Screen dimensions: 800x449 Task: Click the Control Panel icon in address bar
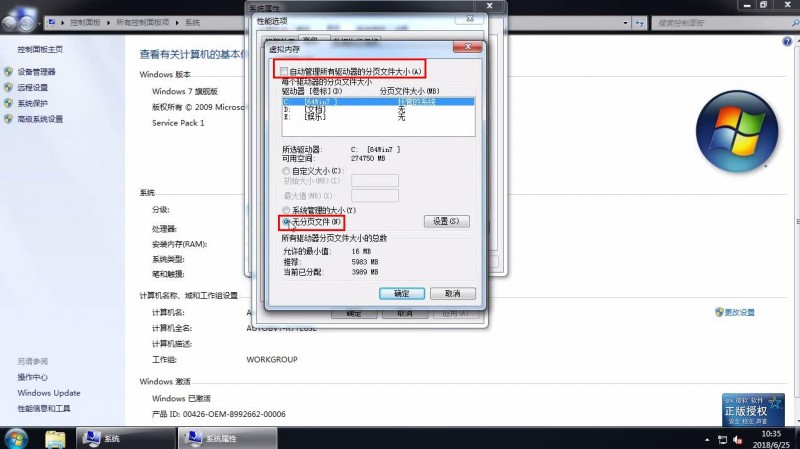52,22
